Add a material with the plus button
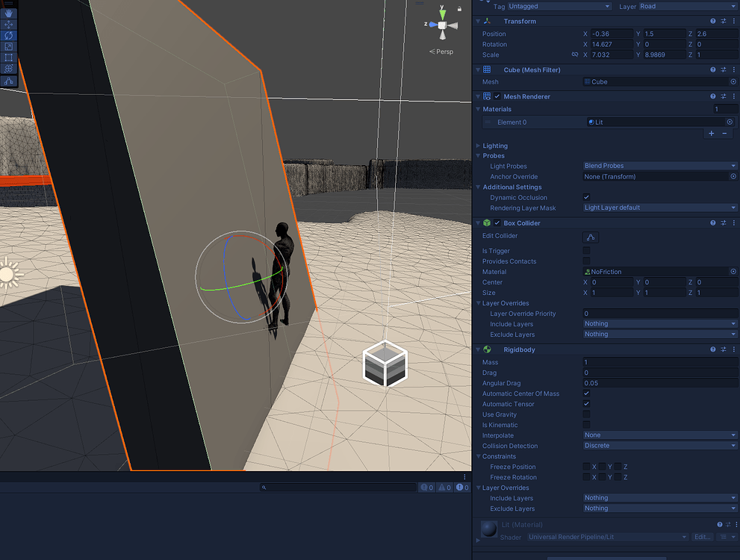The image size is (740, 560). pos(711,134)
